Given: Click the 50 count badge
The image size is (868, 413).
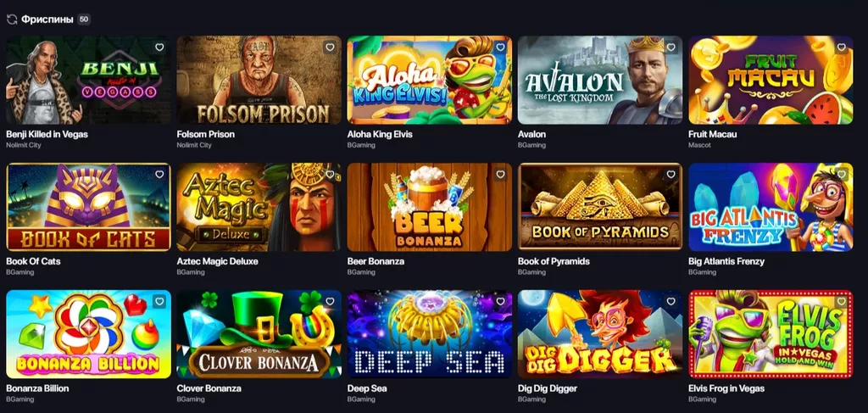Looking at the screenshot, I should 84,20.
